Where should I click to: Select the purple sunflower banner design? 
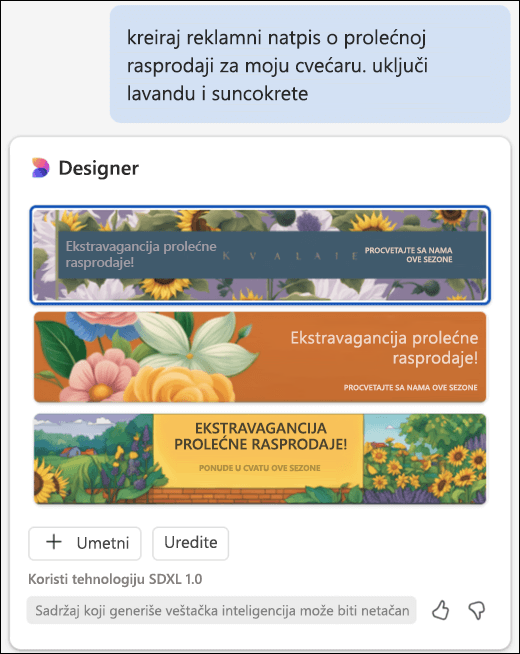point(260,255)
